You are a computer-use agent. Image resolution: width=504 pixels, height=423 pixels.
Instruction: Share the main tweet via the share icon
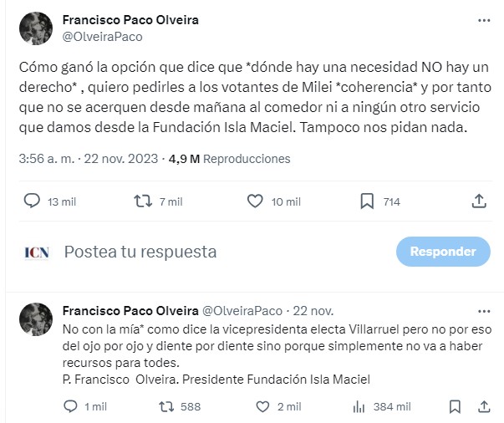click(478, 201)
